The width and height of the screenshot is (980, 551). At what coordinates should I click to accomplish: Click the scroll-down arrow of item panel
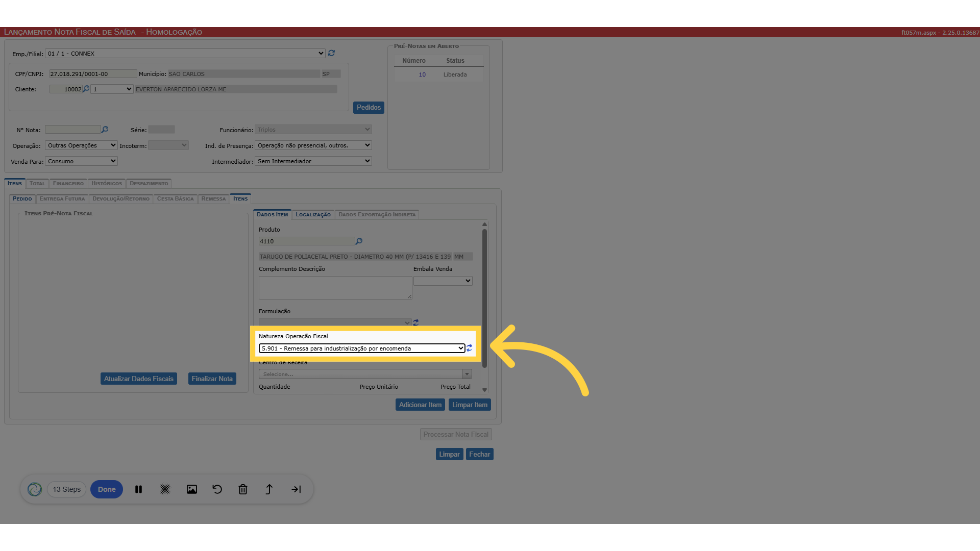(x=484, y=390)
